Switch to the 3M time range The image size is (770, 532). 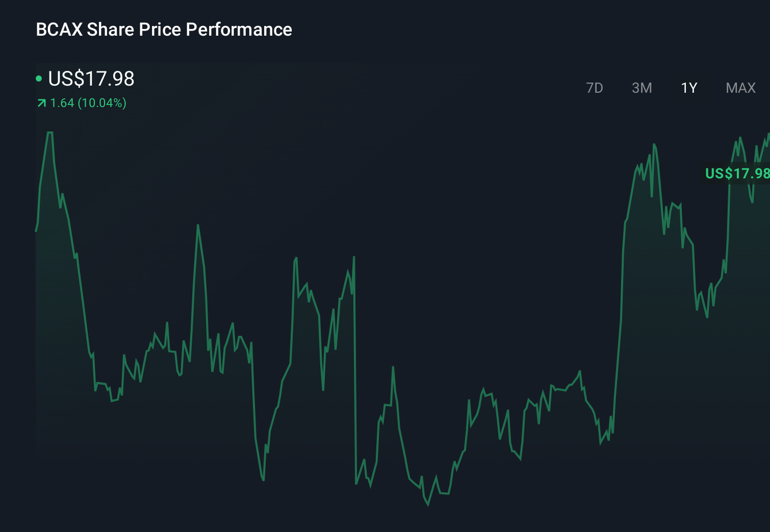pyautogui.click(x=642, y=88)
